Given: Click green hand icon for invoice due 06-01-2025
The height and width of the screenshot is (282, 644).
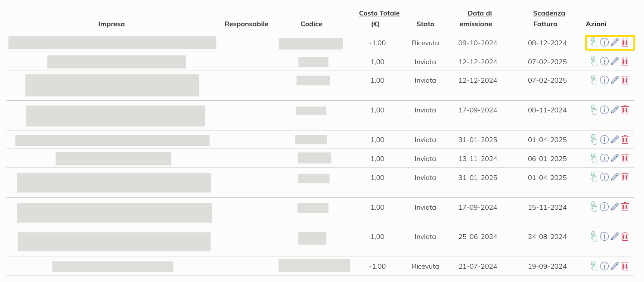Looking at the screenshot, I should 594,158.
